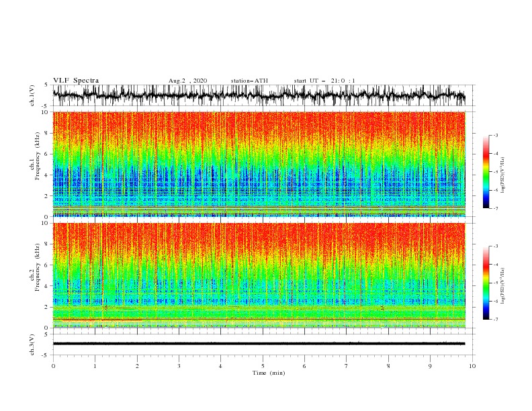Click the ch.3 flat waveform trace
Image resolution: width=532 pixels, height=411 pixels.
click(x=259, y=344)
